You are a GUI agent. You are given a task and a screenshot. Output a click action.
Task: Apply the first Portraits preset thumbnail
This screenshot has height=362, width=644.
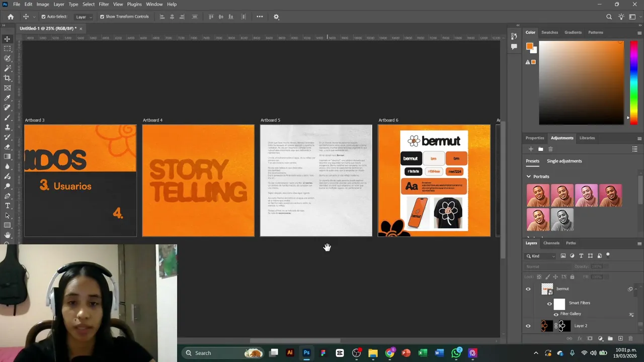[538, 196]
